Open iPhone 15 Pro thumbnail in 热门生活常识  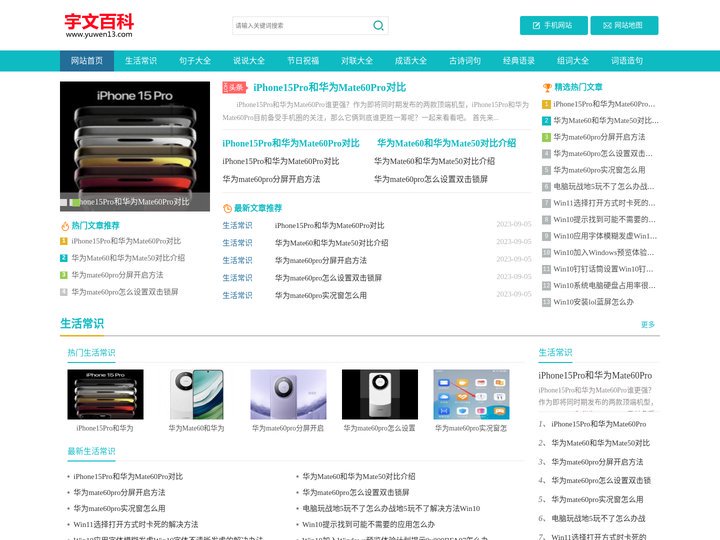[105, 394]
